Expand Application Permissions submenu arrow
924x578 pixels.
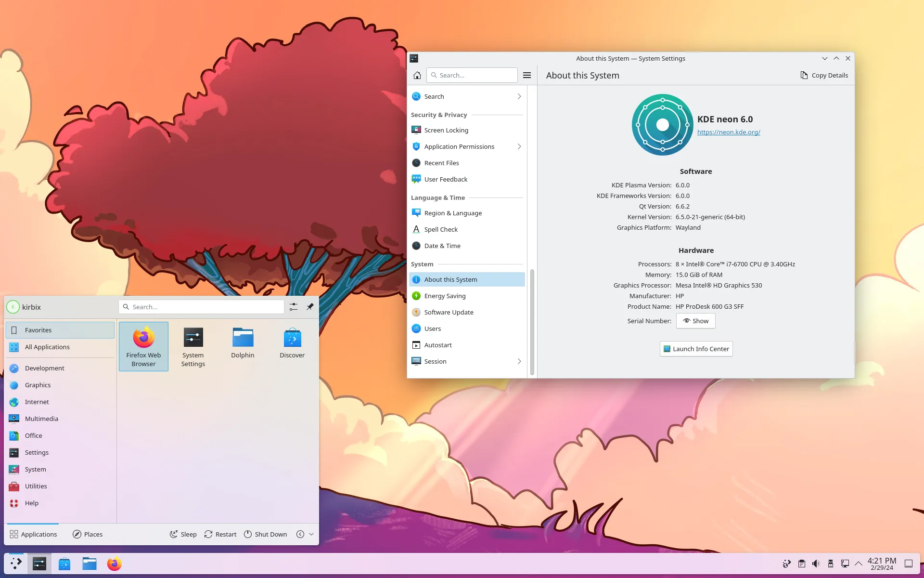click(519, 146)
